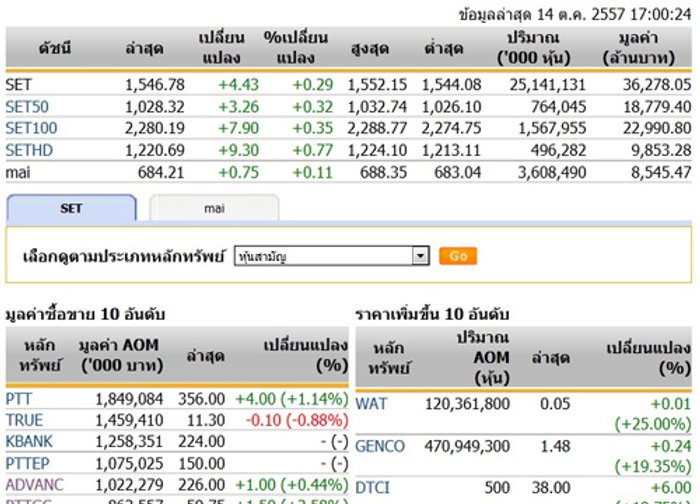Viewport: 700px width, 504px height.
Task: Open the SET100 index link
Action: coord(31,128)
